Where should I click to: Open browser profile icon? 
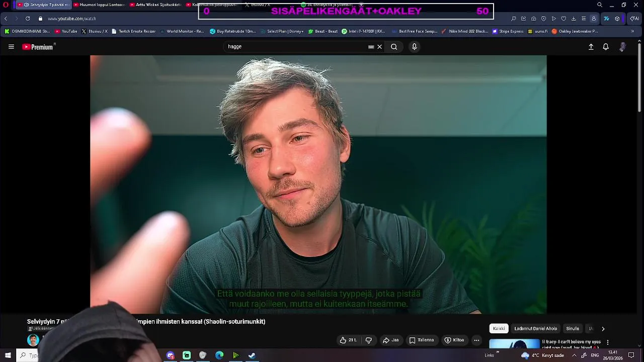(594, 19)
